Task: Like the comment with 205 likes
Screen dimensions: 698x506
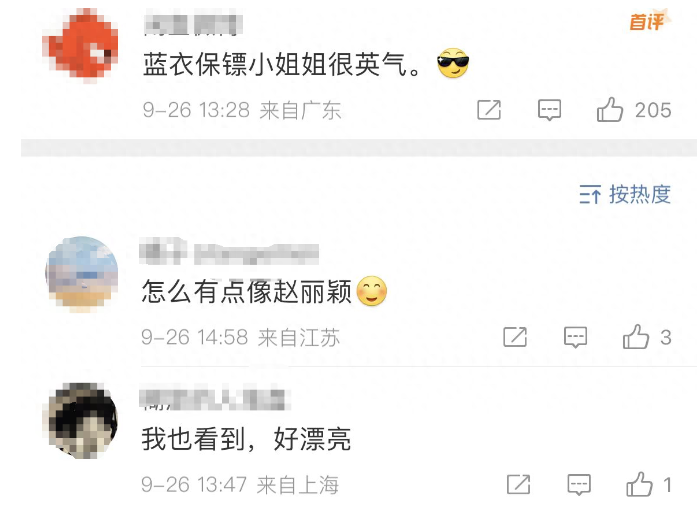Action: tap(610, 109)
